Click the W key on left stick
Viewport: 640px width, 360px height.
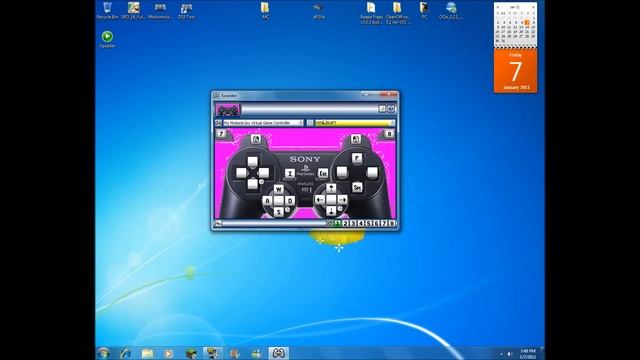[x=279, y=189]
